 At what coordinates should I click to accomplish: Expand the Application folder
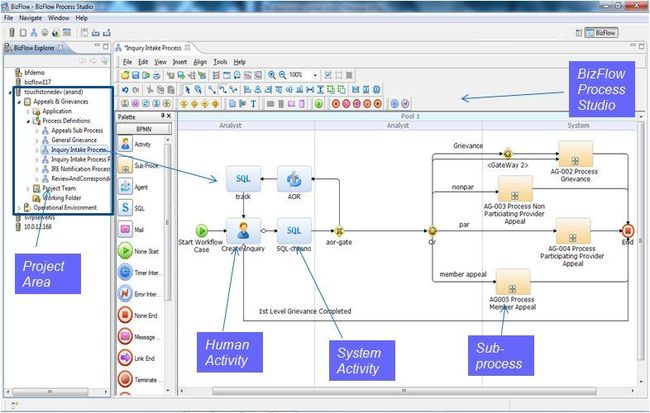(28, 112)
